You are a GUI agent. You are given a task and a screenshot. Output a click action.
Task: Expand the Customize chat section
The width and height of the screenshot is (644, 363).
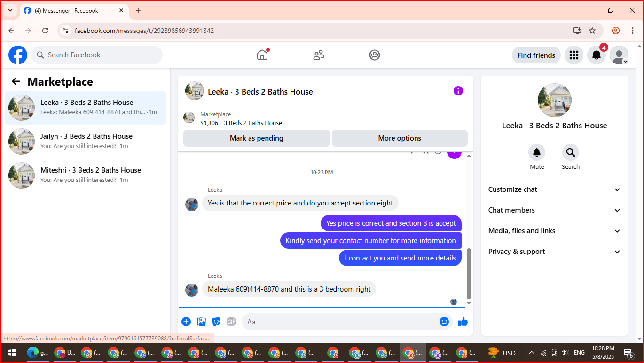pos(555,189)
